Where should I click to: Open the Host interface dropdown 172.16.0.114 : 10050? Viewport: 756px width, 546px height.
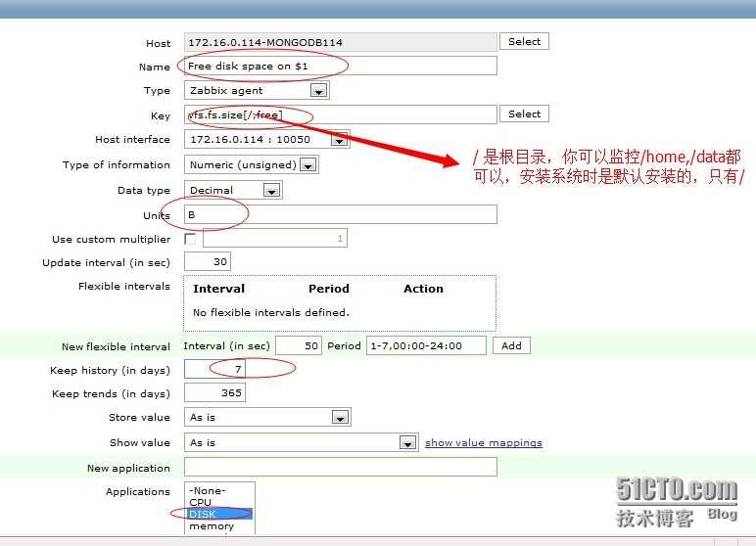pos(266,139)
